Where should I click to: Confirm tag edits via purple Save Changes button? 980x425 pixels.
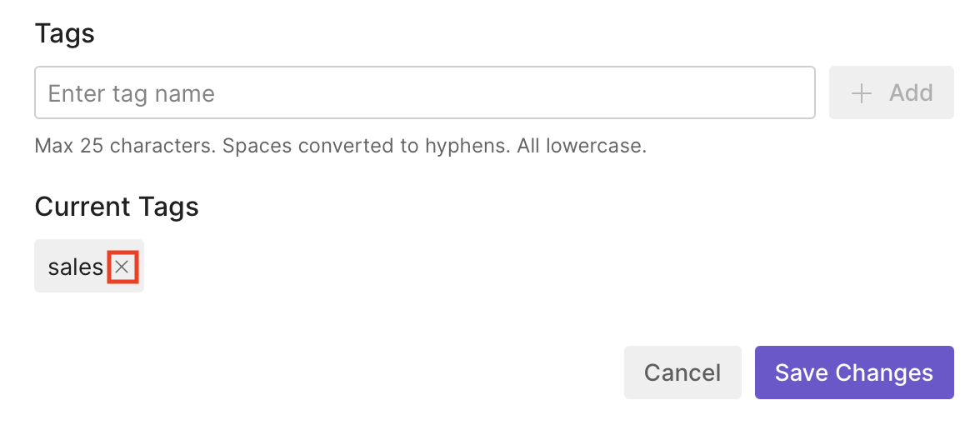(854, 372)
